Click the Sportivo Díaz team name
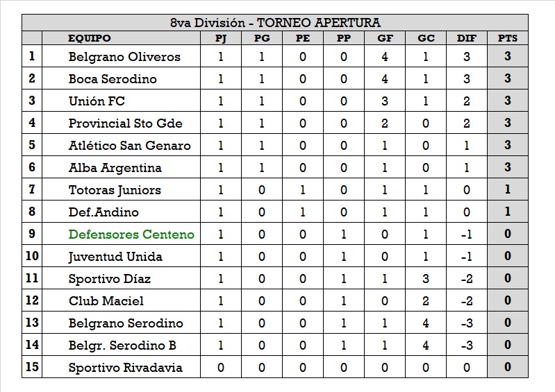Image resolution: width=555 pixels, height=392 pixels. tap(110, 279)
